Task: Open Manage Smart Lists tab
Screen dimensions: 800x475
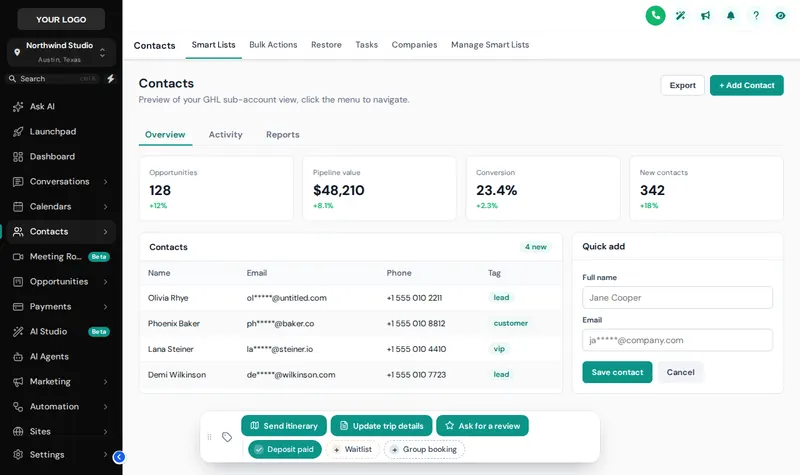Action: click(490, 45)
